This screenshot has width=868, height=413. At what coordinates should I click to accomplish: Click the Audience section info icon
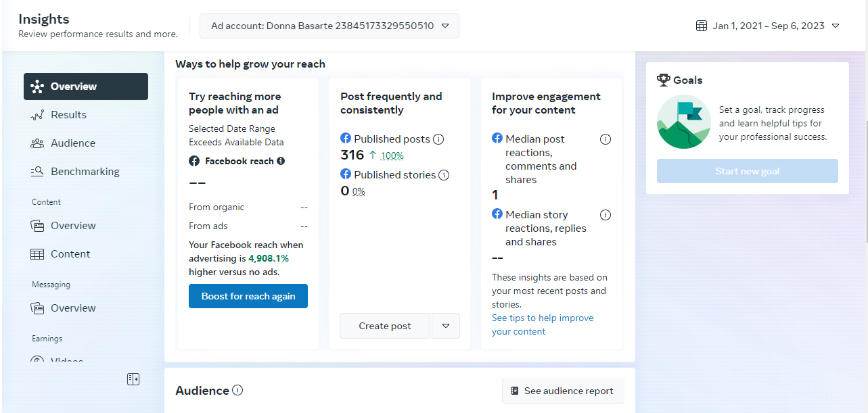[237, 390]
